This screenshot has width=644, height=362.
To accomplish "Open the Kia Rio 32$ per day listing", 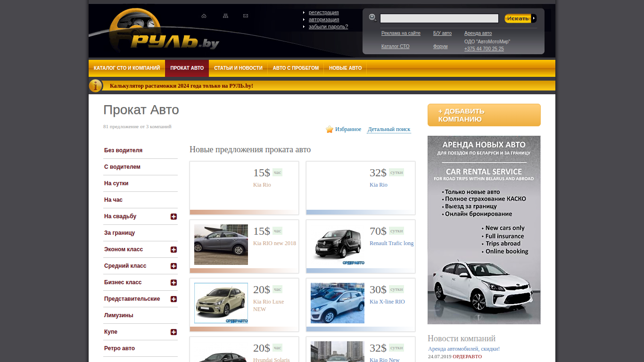I will click(x=379, y=185).
